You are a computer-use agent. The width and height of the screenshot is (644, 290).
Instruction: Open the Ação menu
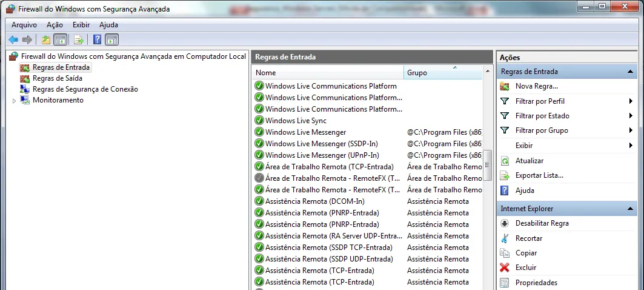pos(55,25)
